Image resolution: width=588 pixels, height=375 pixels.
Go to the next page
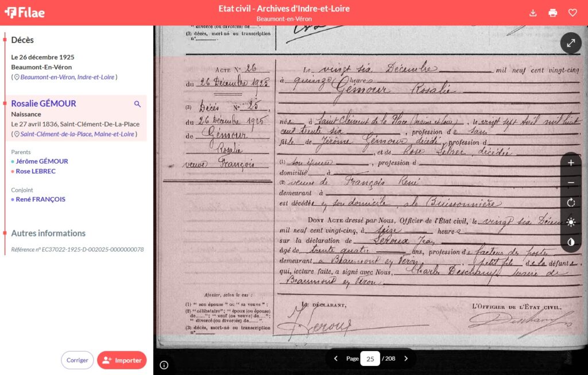[x=406, y=359]
